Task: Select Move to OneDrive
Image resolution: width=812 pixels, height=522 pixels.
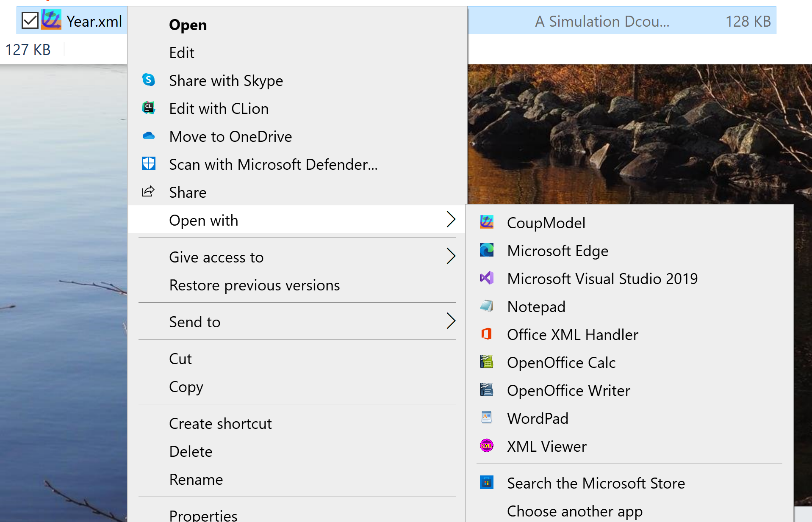Action: pyautogui.click(x=297, y=136)
